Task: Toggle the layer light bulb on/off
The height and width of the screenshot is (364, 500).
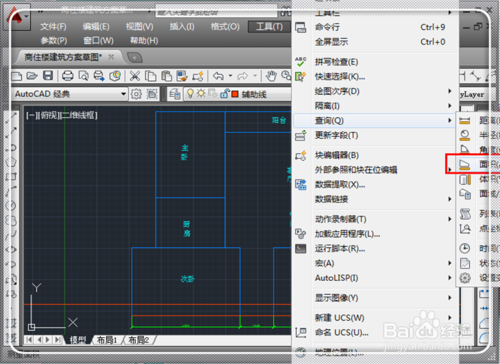Action: tap(190, 94)
